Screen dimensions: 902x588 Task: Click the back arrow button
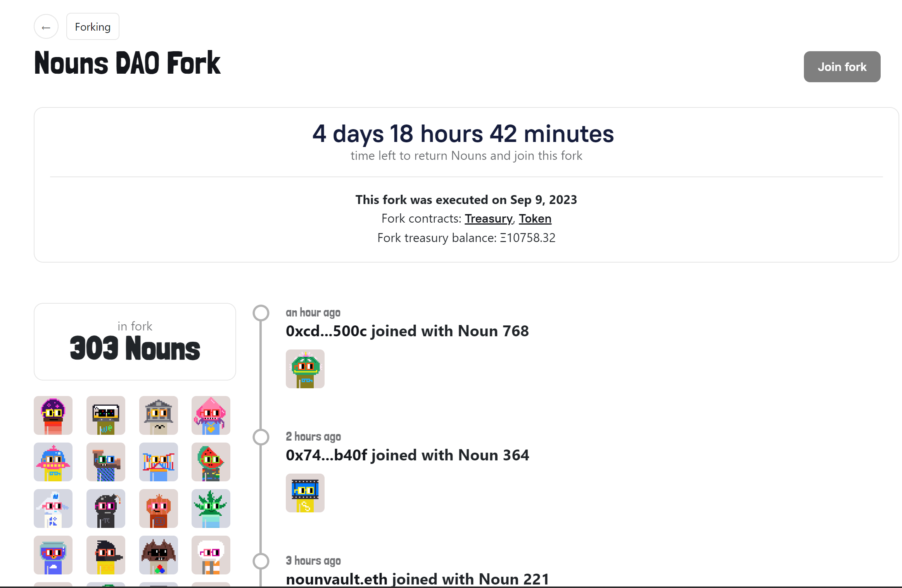click(46, 27)
